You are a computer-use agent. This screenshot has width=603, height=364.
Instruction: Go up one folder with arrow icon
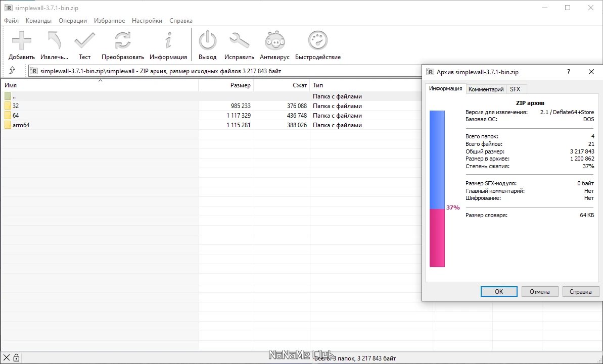[x=12, y=71]
